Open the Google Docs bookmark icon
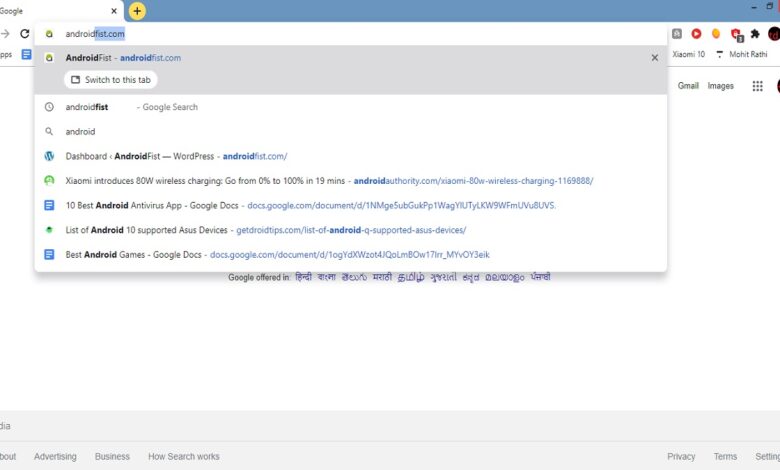780x470 pixels. 26,54
